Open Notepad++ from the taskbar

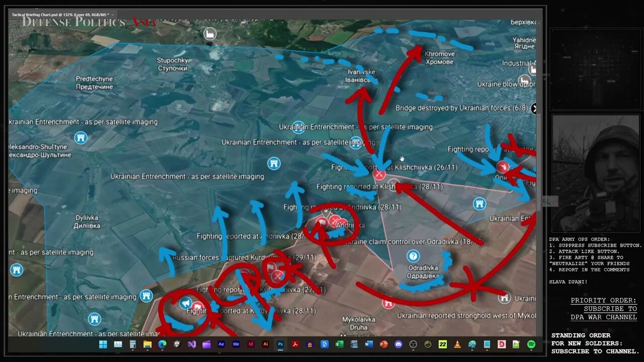pos(516,344)
